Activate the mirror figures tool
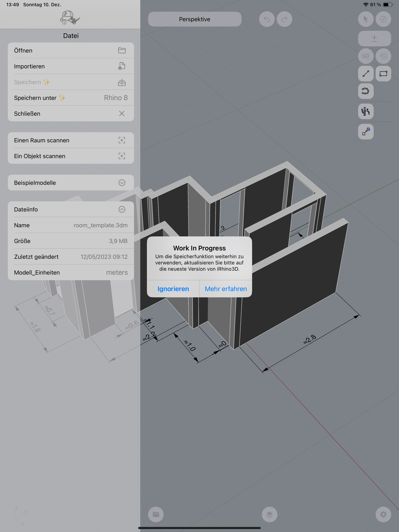399x532 pixels. [365, 111]
